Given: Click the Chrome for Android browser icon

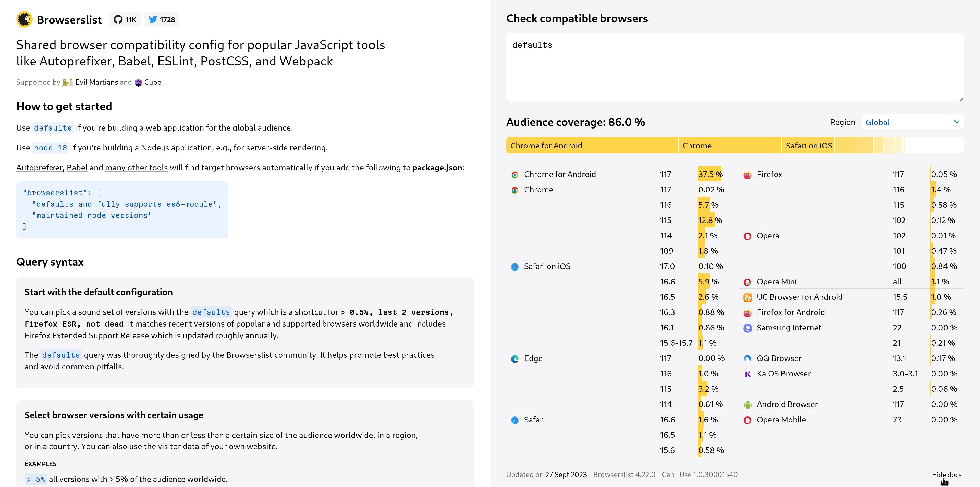Looking at the screenshot, I should (515, 175).
